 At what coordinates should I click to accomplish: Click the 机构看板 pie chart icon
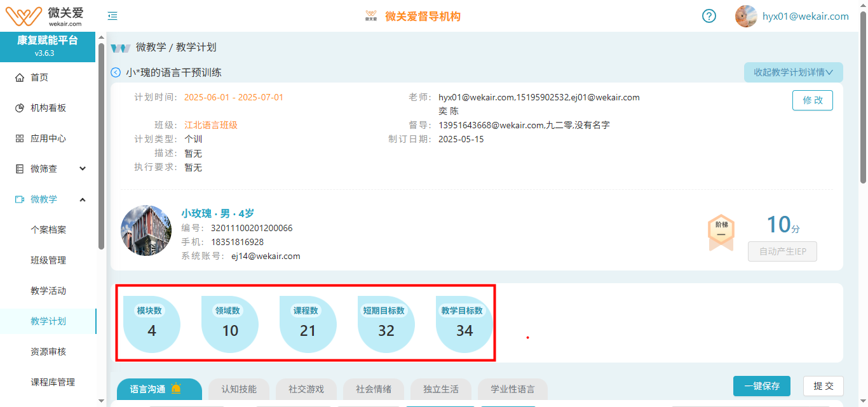pyautogui.click(x=20, y=108)
